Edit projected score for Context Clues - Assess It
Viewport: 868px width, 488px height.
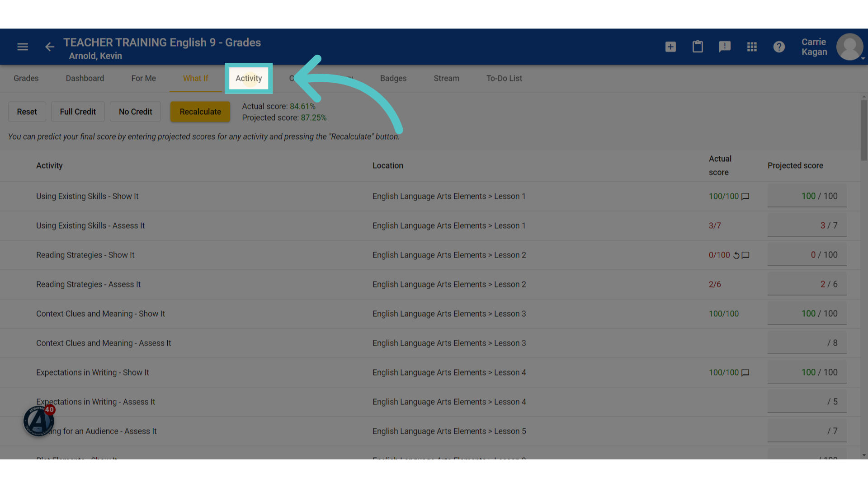(x=807, y=343)
